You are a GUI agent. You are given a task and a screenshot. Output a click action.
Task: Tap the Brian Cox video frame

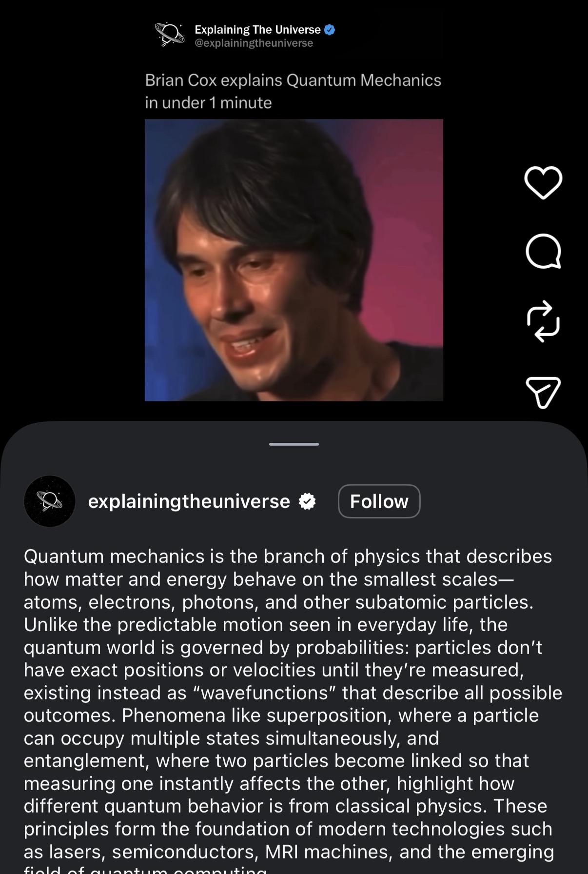tap(294, 260)
